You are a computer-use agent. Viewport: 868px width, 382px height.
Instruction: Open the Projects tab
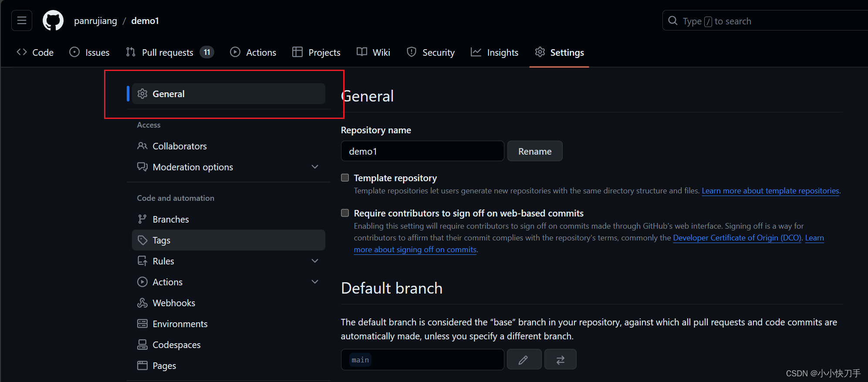pos(316,52)
